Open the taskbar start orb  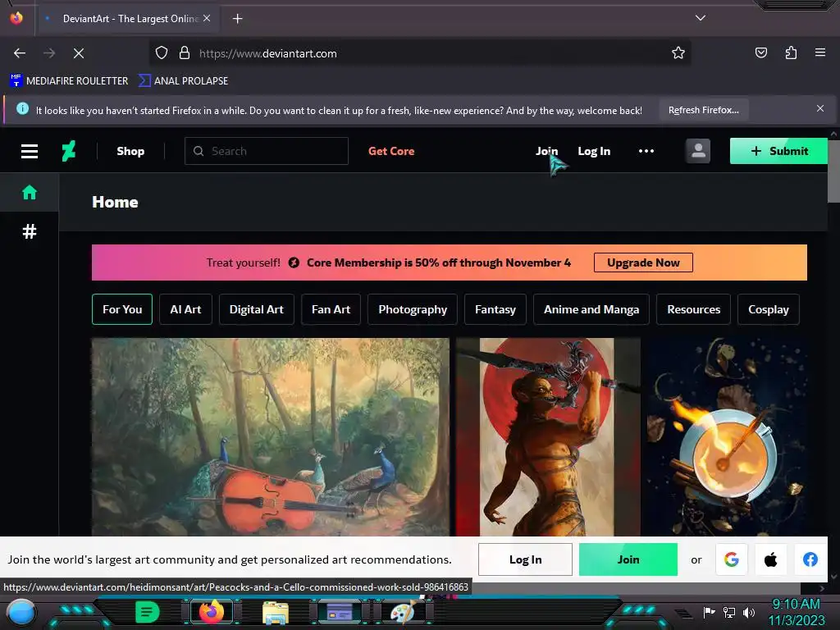(21, 612)
